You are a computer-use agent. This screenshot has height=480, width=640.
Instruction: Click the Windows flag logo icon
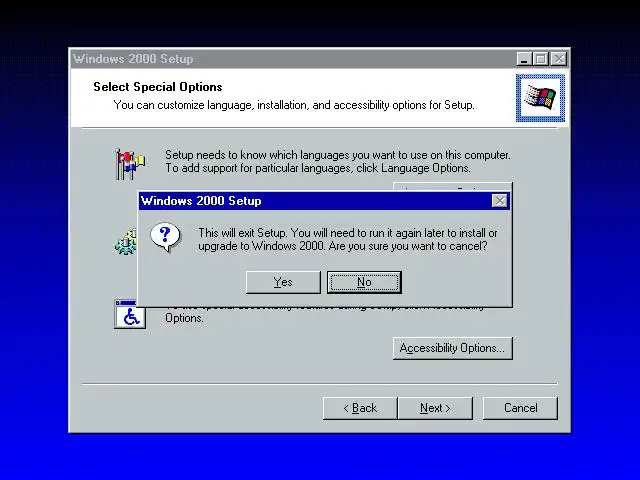point(540,98)
